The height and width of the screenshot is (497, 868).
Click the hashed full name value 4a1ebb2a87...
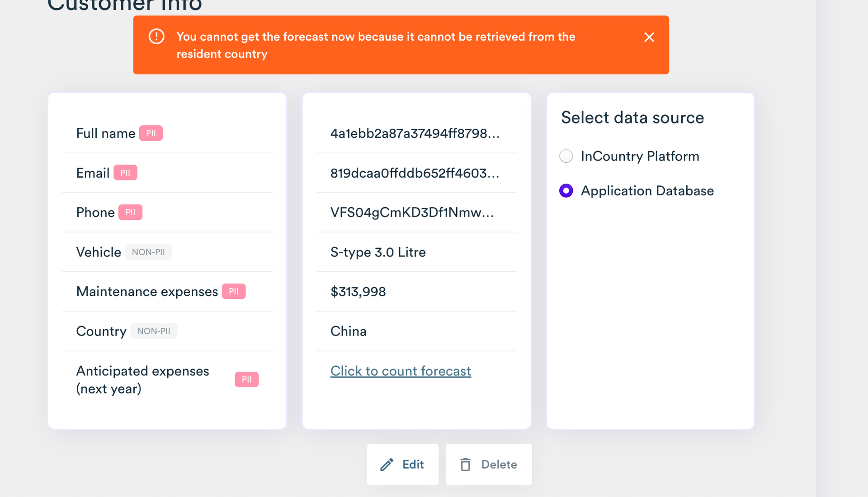coord(415,133)
